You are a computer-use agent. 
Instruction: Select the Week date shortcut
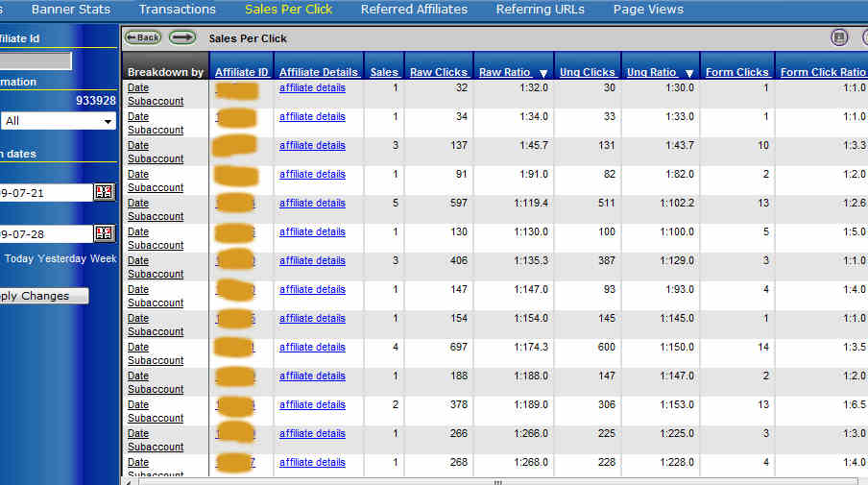(x=104, y=258)
